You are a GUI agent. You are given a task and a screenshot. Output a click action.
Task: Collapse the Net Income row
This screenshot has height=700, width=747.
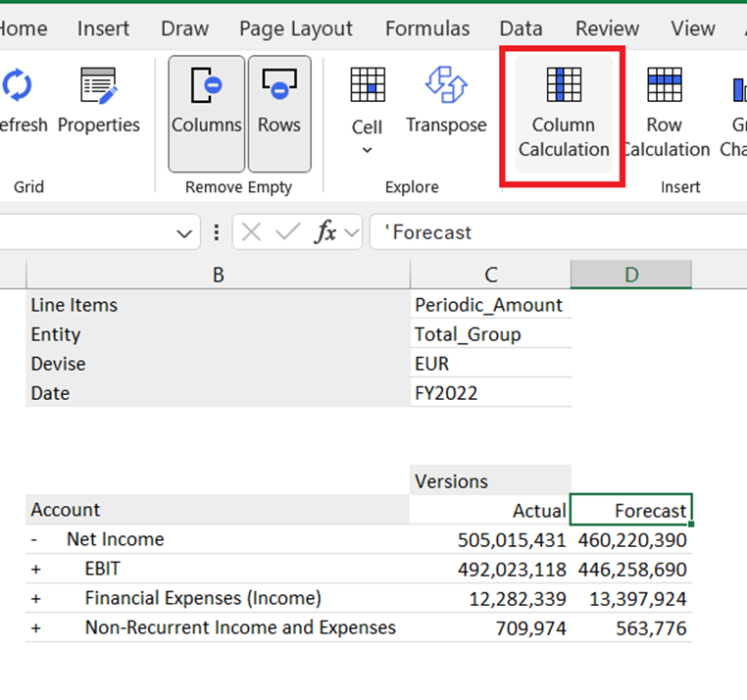(x=35, y=539)
